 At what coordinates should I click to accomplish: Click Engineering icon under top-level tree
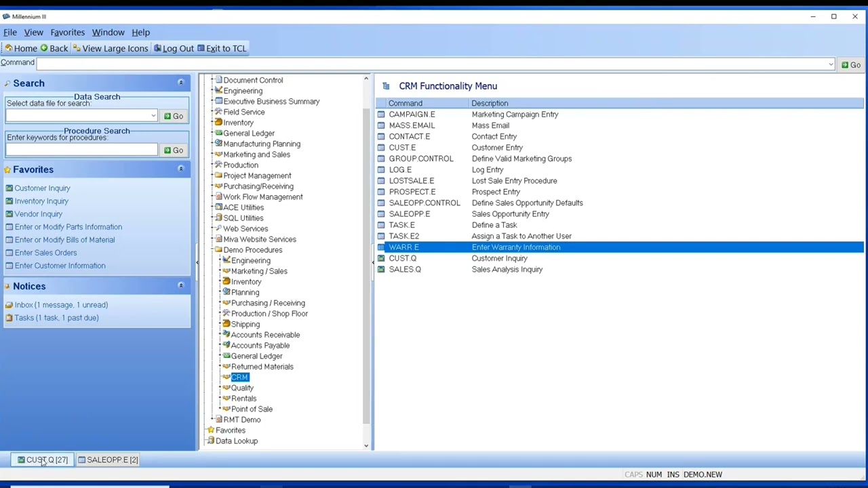point(218,90)
